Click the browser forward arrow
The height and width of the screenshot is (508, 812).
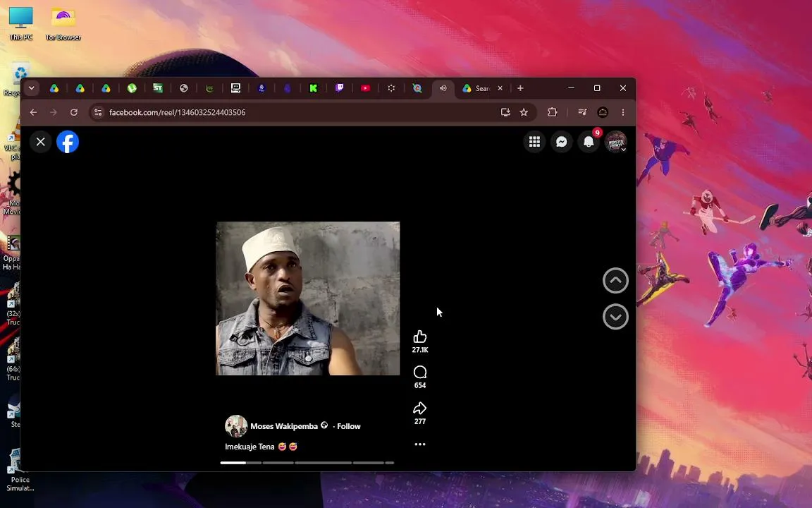click(54, 112)
